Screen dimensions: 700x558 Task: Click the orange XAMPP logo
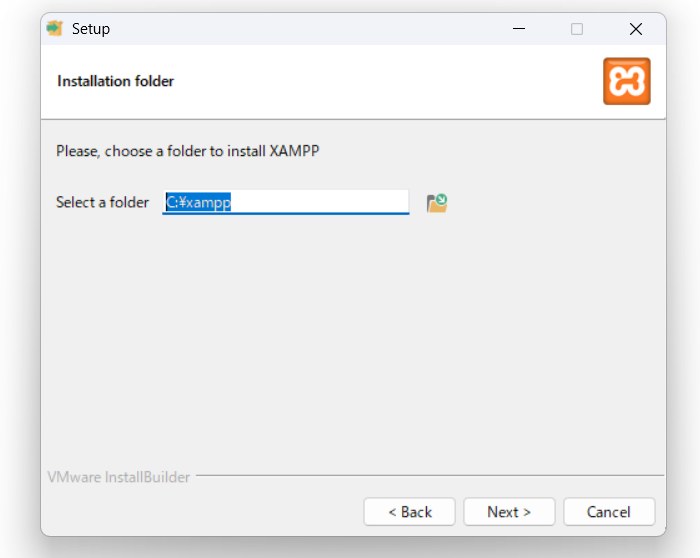pos(627,81)
